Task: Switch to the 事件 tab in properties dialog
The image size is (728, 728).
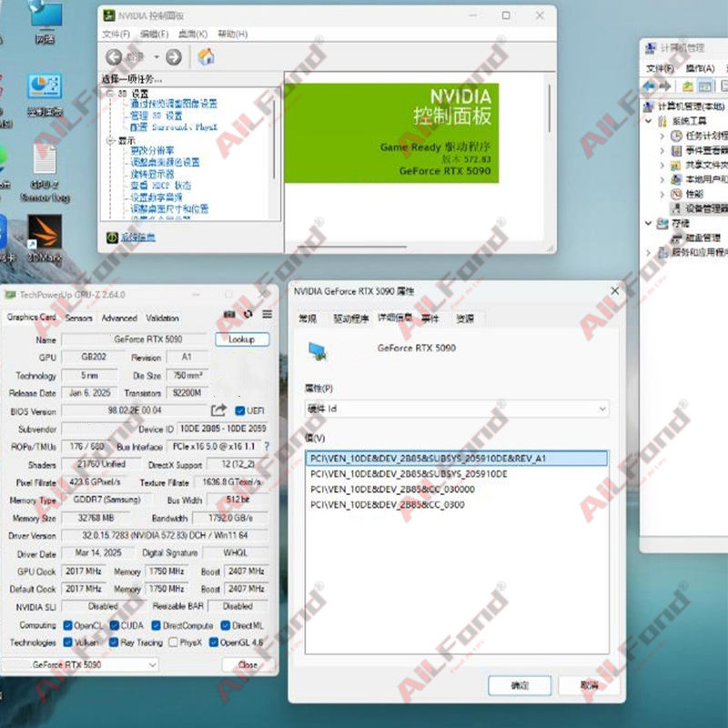Action: coord(430,318)
